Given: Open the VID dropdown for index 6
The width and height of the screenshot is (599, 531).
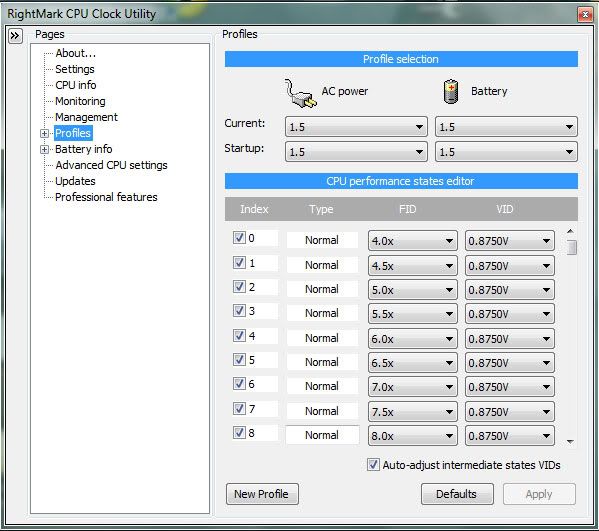Looking at the screenshot, I should (x=510, y=387).
